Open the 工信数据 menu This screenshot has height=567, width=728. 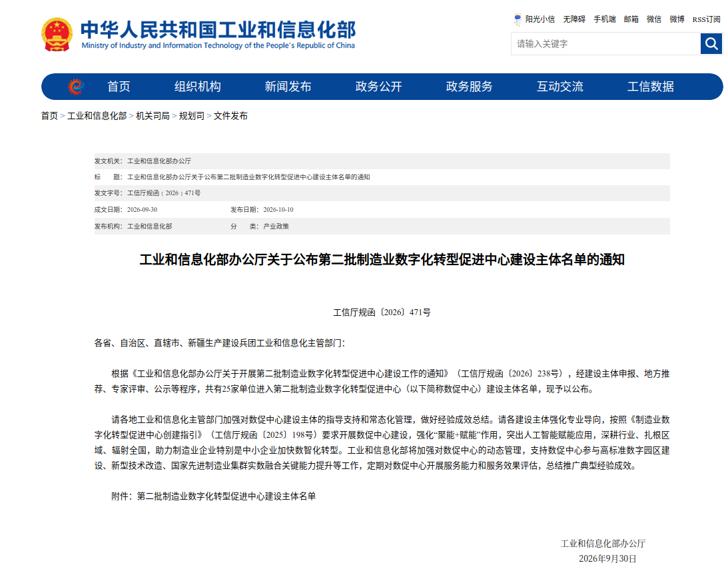[651, 87]
